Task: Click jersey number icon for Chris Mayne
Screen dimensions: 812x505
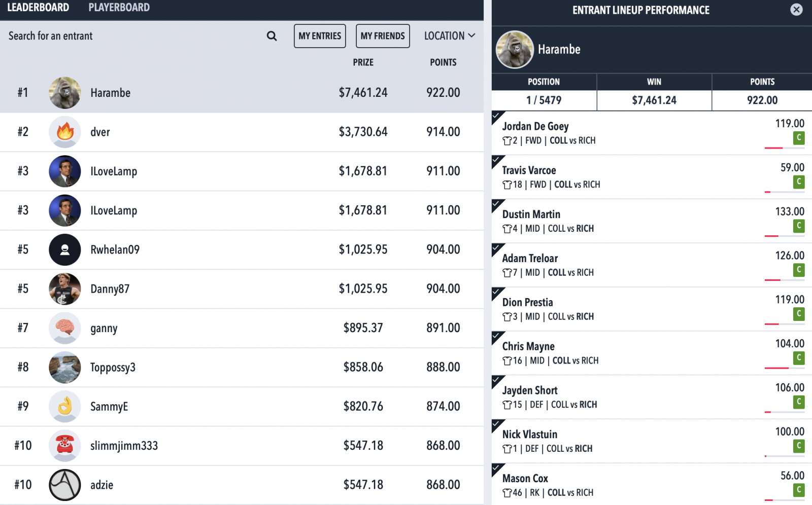Action: [x=507, y=361]
